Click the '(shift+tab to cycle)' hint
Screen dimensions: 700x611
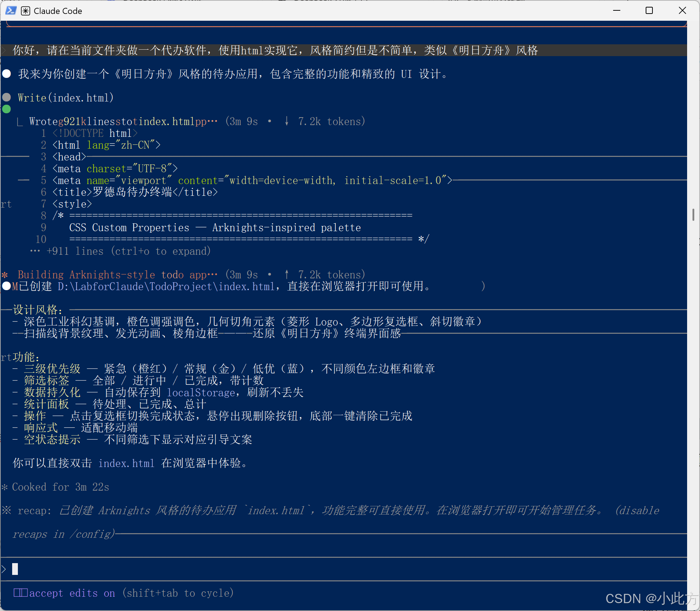coord(178,593)
